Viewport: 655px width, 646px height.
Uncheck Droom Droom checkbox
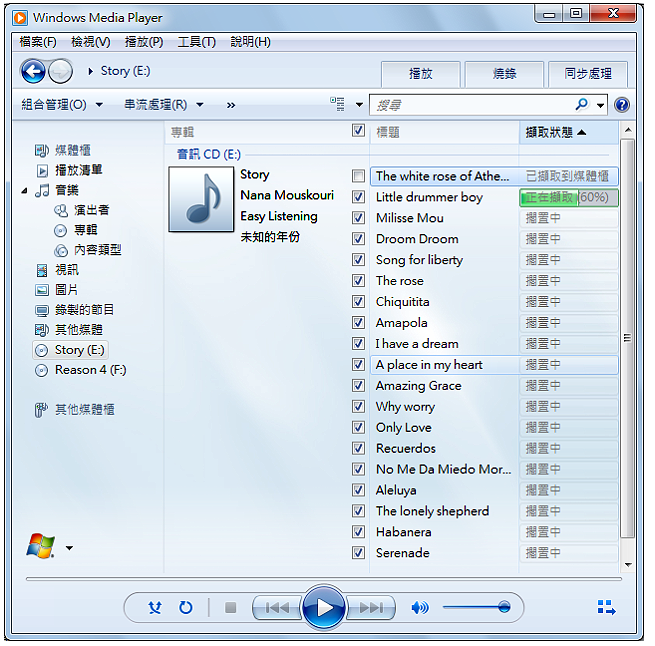coord(358,239)
